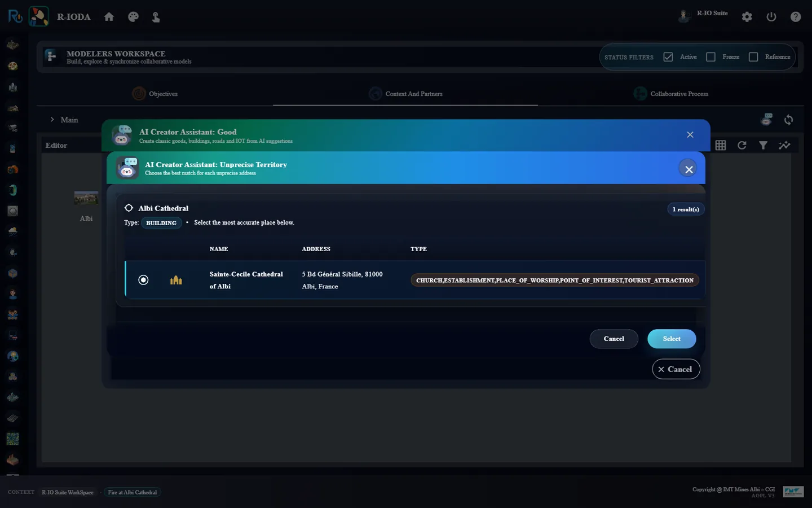This screenshot has width=812, height=508.
Task: Go to the home icon in top bar
Action: tap(109, 17)
